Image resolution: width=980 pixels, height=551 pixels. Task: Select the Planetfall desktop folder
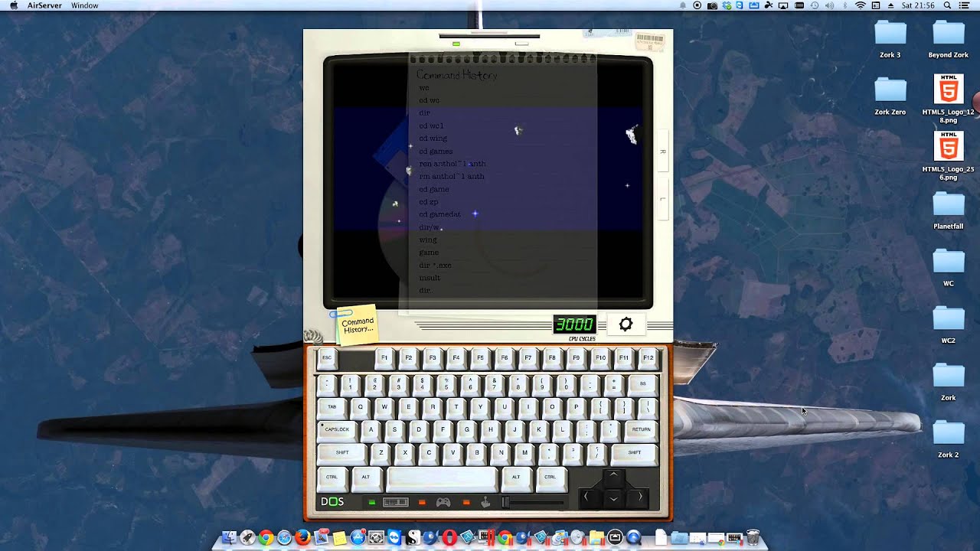(x=948, y=210)
